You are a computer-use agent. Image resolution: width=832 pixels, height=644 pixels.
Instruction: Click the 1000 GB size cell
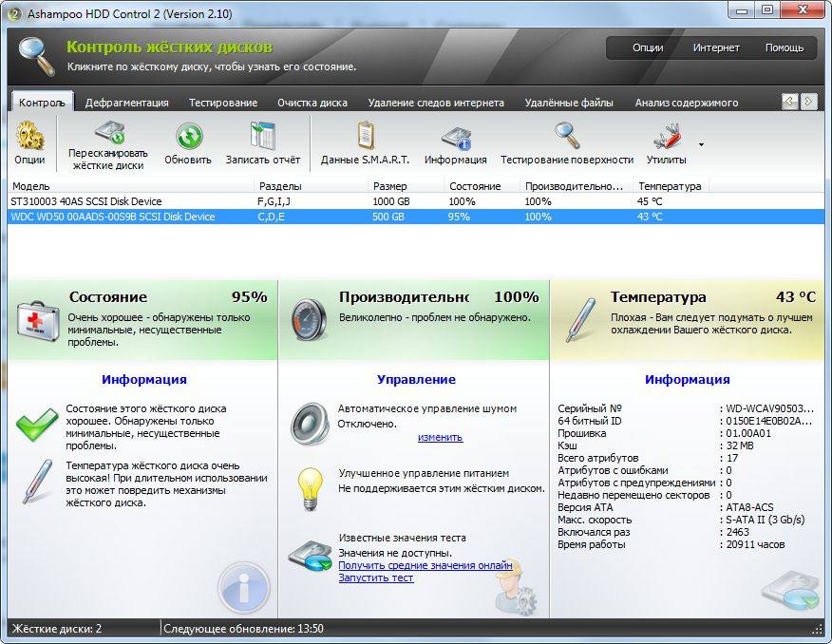(x=391, y=201)
